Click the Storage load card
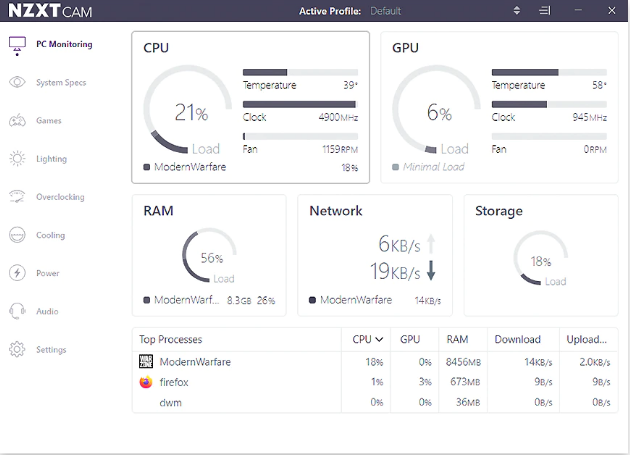 (x=540, y=255)
